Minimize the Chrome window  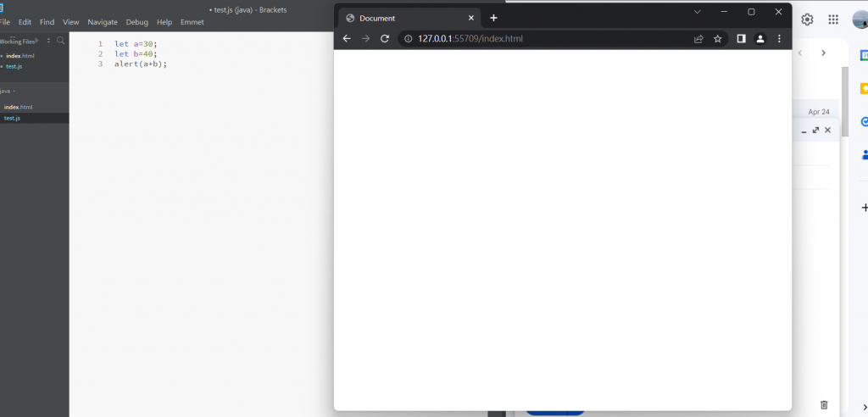[x=724, y=12]
